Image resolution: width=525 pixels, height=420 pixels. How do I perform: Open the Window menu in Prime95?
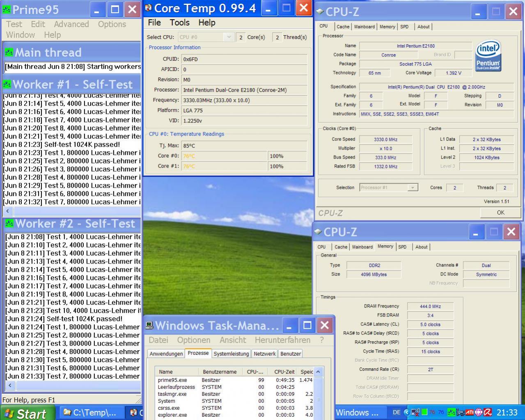click(x=21, y=35)
